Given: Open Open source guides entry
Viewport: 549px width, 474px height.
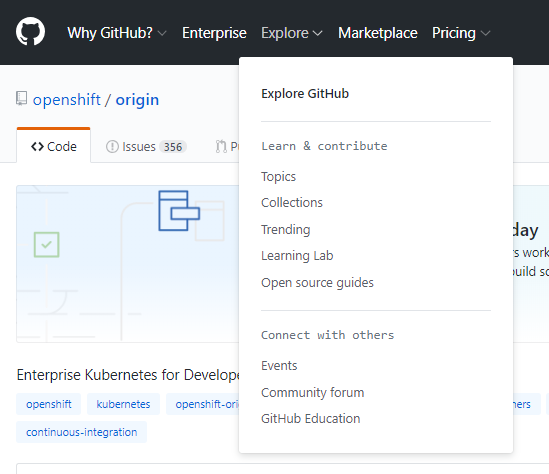Looking at the screenshot, I should (x=317, y=283).
